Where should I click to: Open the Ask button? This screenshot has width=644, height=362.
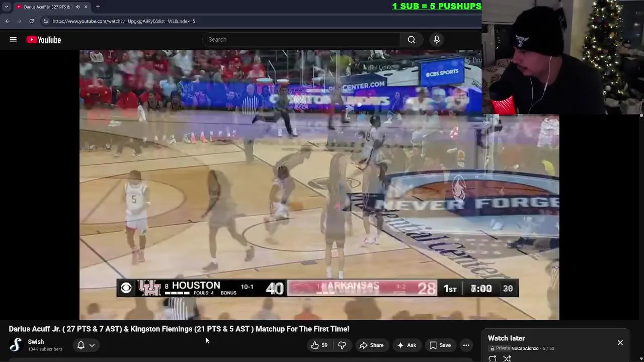pyautogui.click(x=407, y=345)
